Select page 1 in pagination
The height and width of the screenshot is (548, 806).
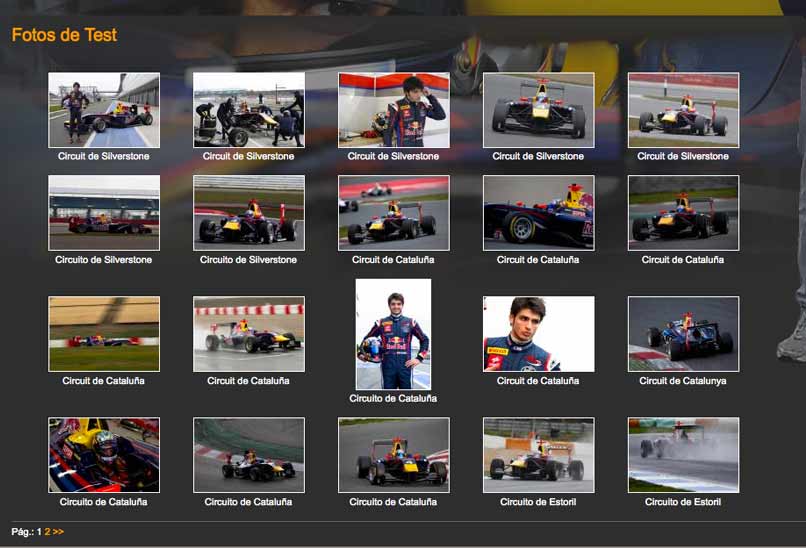click(39, 532)
